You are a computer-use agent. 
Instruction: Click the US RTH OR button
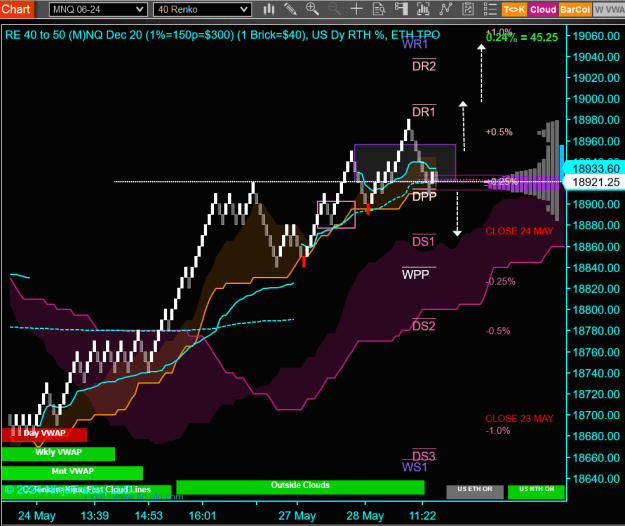click(537, 491)
